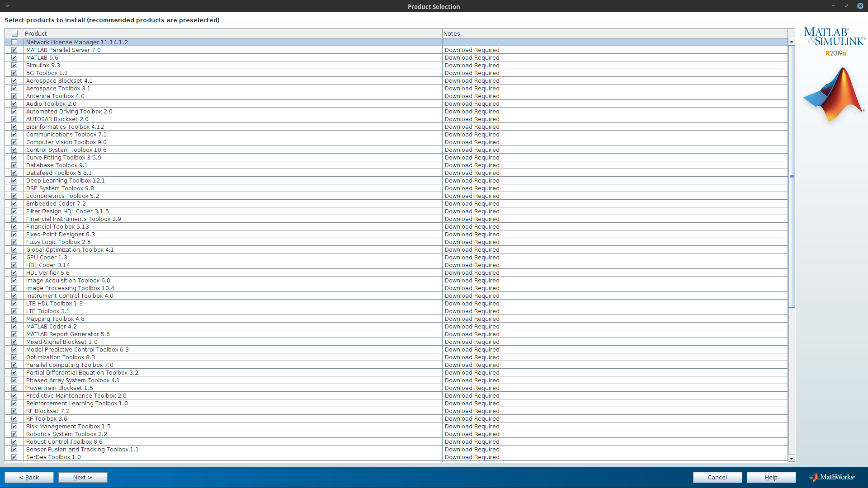This screenshot has height=488, width=868.
Task: Select Model Predictive Control Toolbox 6.3 row
Action: [396, 350]
